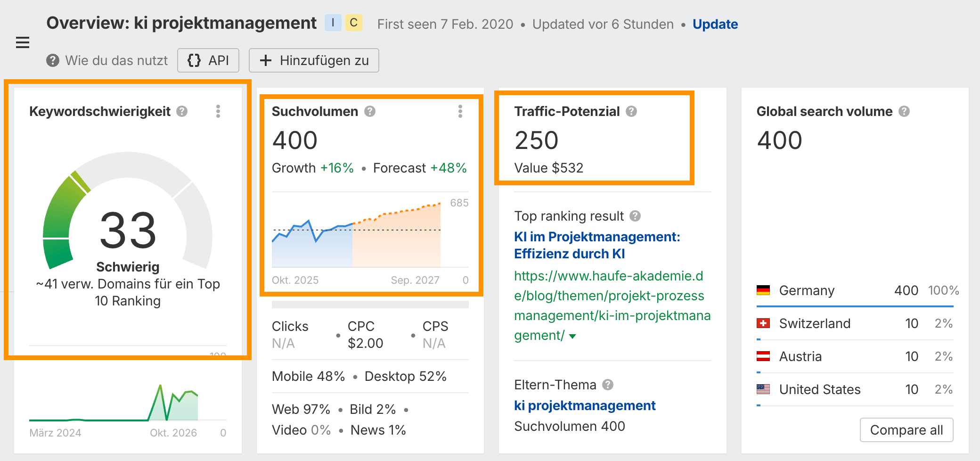The width and height of the screenshot is (980, 461).
Task: Open Suchvolumen card three-dot menu
Action: coord(460,111)
